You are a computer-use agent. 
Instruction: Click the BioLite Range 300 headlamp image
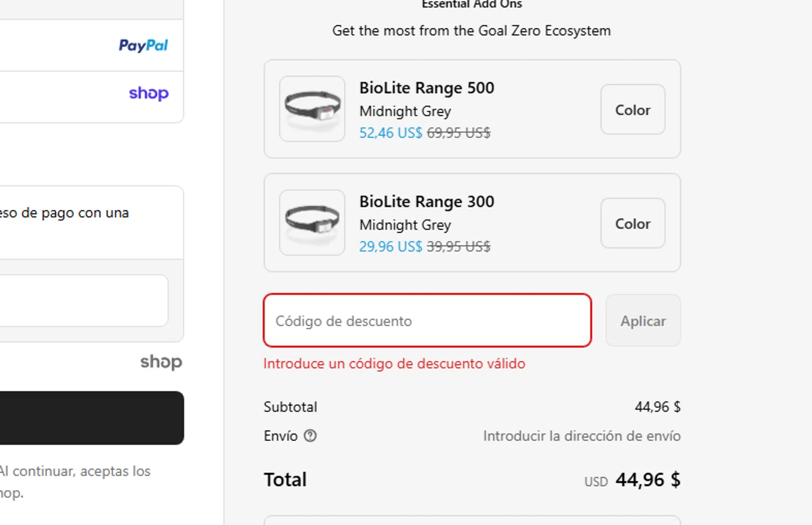coord(312,223)
